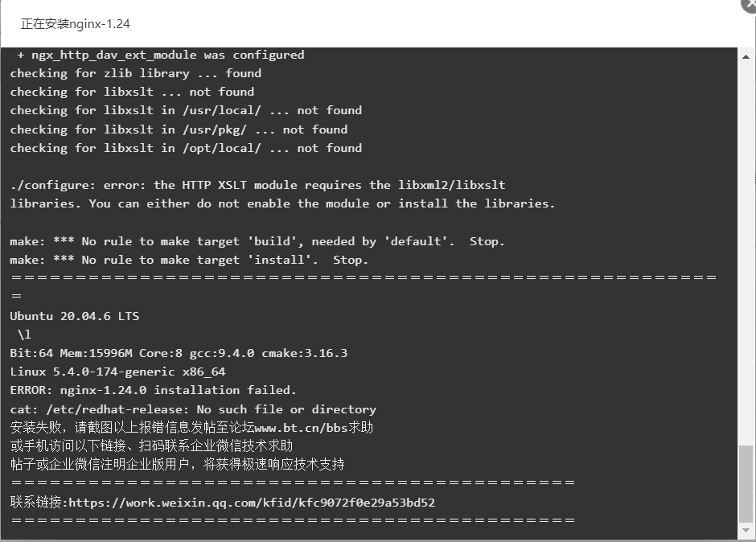Click the make 'build' target error line
Screen dimensions: 756x542
(257, 241)
